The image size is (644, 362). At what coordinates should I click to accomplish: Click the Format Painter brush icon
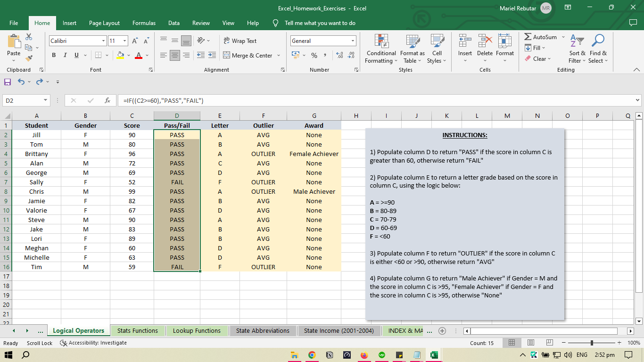pyautogui.click(x=29, y=58)
